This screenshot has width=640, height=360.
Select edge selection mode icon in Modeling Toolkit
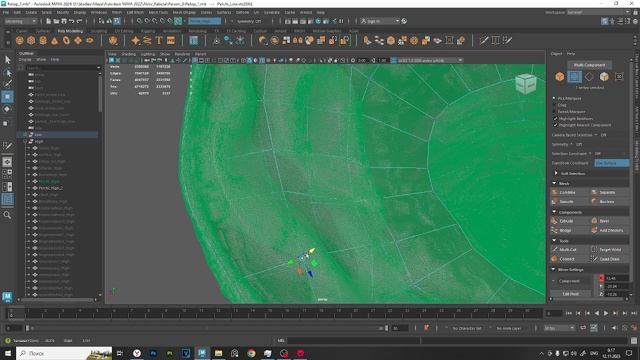pos(589,77)
